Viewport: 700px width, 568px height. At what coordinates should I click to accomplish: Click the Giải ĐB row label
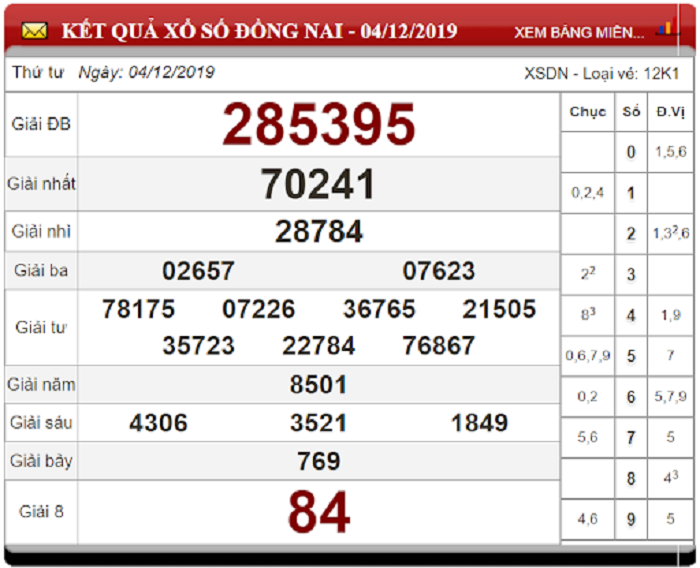(x=41, y=124)
